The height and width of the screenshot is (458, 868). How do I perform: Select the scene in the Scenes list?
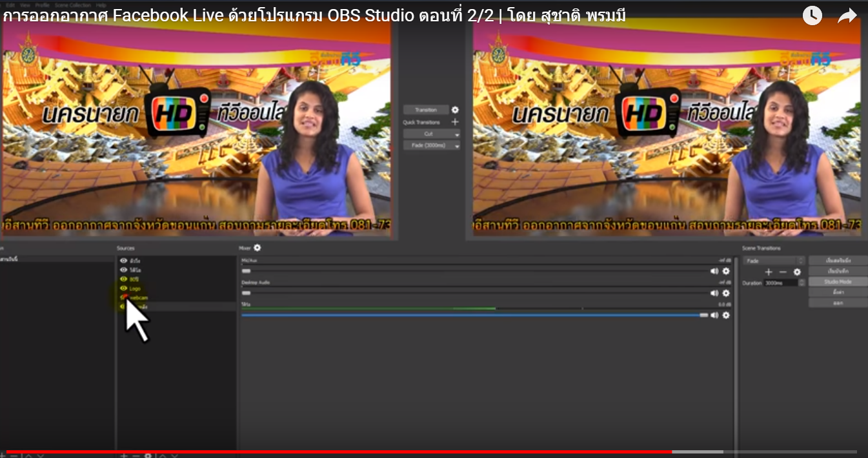[57, 259]
